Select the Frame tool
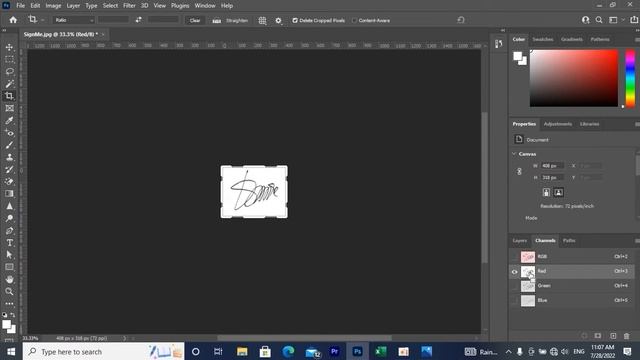The height and width of the screenshot is (360, 640). click(9, 108)
